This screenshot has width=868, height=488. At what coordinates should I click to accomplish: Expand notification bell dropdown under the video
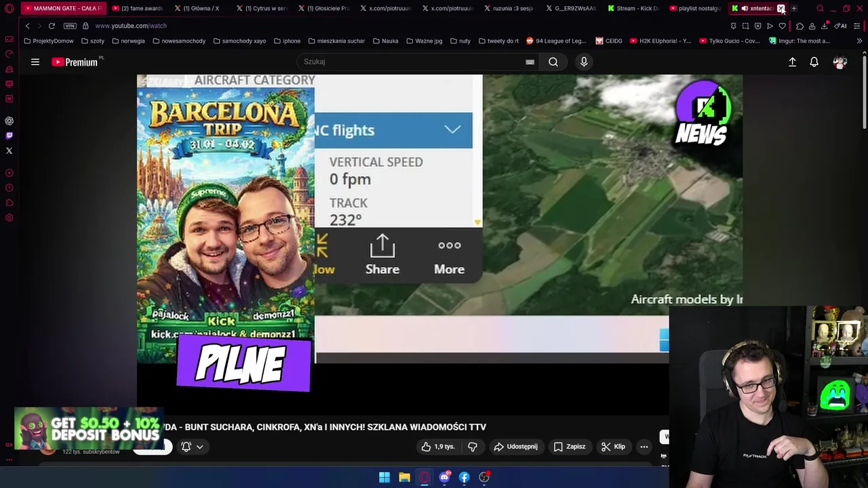(199, 447)
